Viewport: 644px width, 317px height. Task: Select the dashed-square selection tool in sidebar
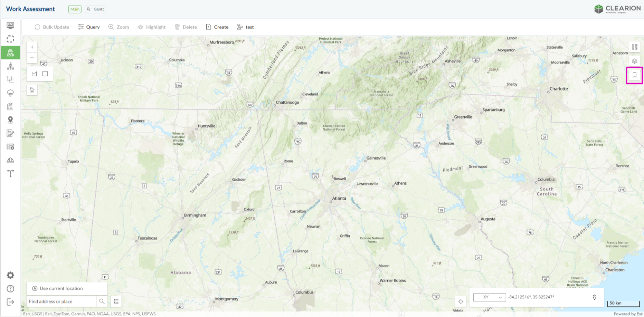coord(10,39)
